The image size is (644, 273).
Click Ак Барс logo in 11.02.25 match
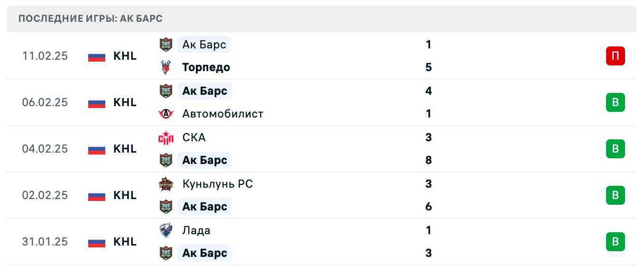(166, 45)
